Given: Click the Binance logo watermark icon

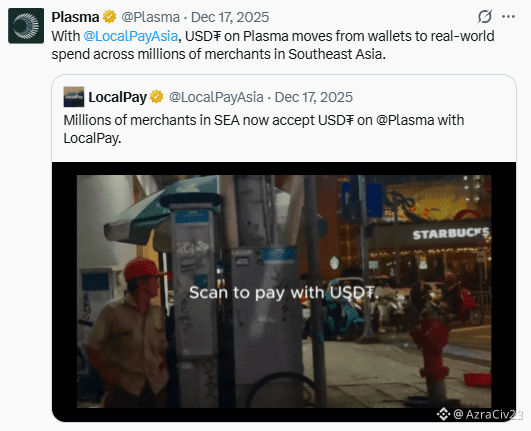Looking at the screenshot, I should (443, 414).
